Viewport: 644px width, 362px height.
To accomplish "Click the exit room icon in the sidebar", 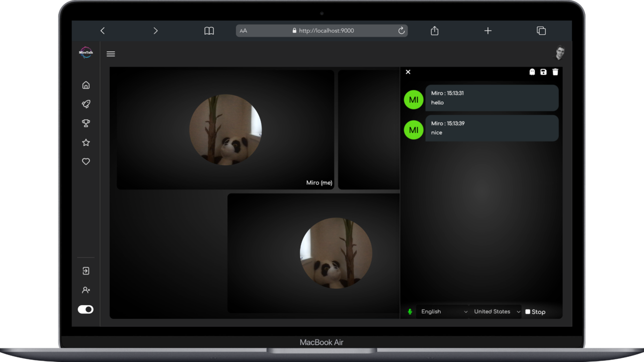I will point(86,270).
